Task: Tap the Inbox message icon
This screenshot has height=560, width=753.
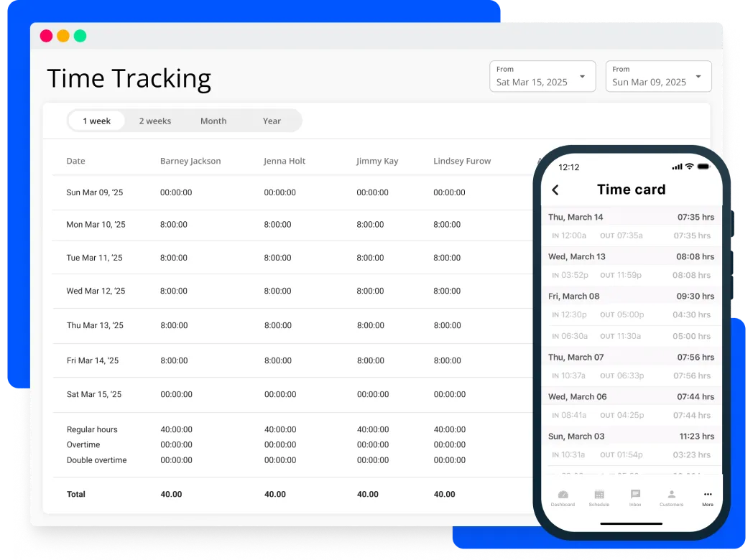Action: [x=635, y=495]
